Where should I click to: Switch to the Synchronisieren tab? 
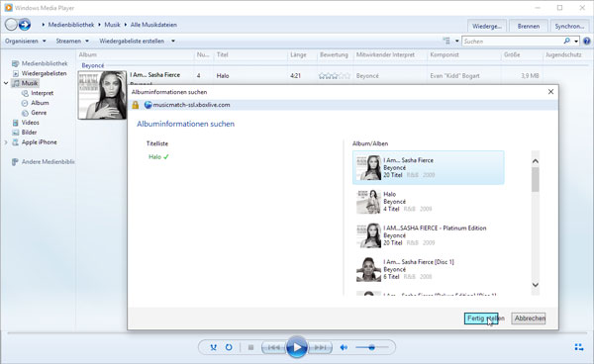point(569,26)
